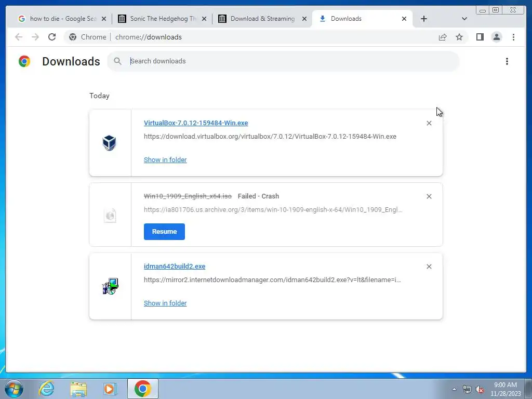Click the idman642build2 file icon

[110, 286]
